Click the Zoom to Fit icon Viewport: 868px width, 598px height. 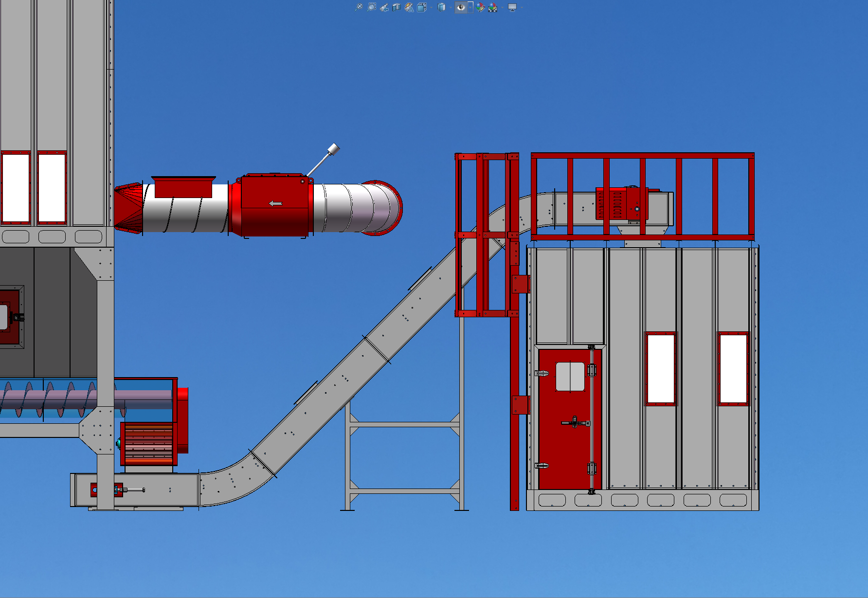359,7
